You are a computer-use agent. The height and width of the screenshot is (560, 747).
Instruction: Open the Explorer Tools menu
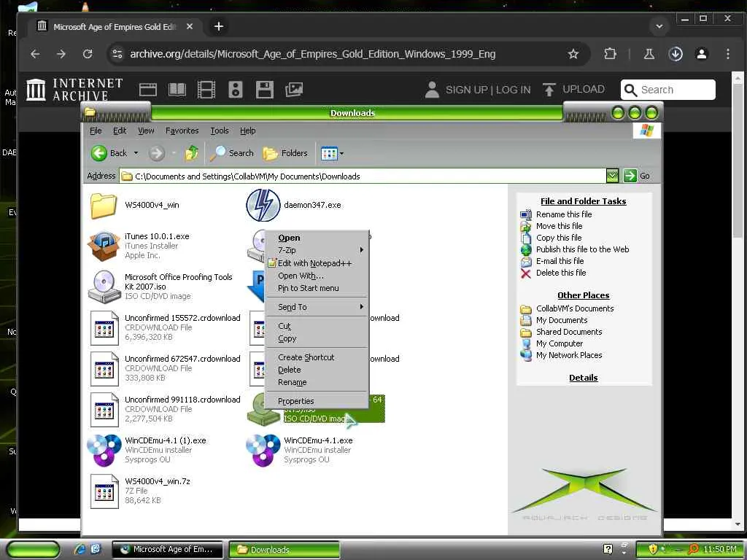(x=220, y=131)
